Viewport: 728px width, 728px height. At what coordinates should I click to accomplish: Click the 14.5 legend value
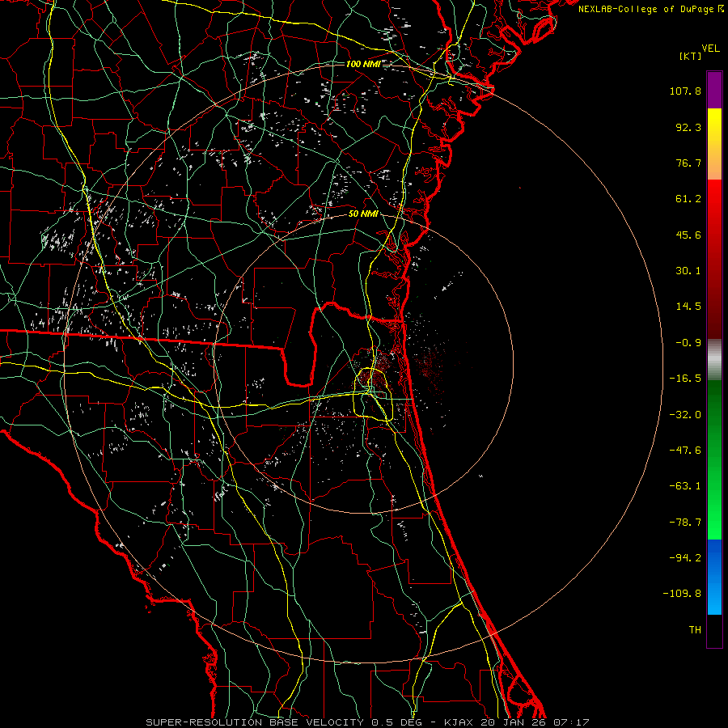click(x=688, y=307)
